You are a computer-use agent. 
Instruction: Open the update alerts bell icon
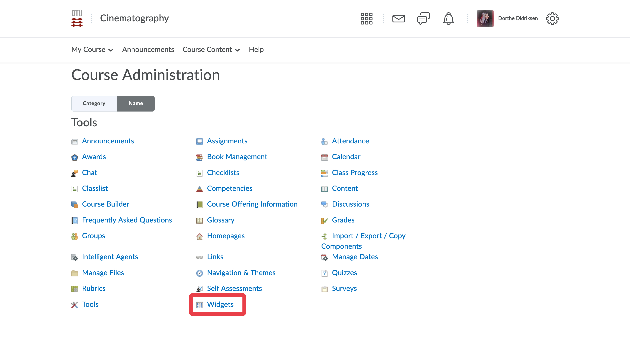(448, 19)
